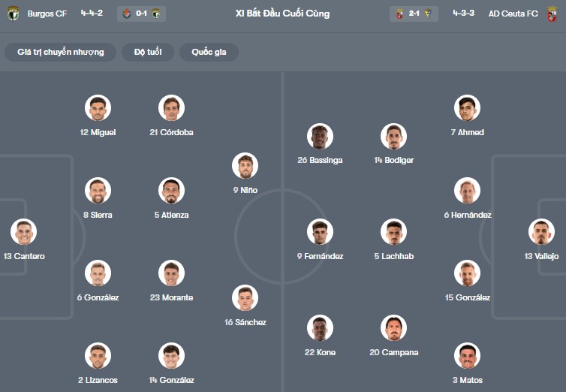Select the Độ tuổi filter
The height and width of the screenshot is (392, 566).
[148, 52]
